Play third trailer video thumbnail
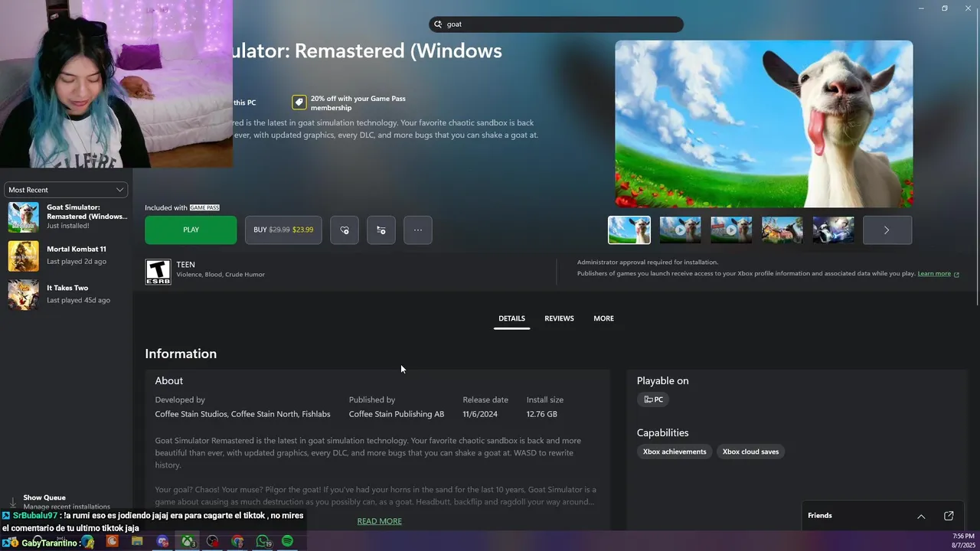 731,230
